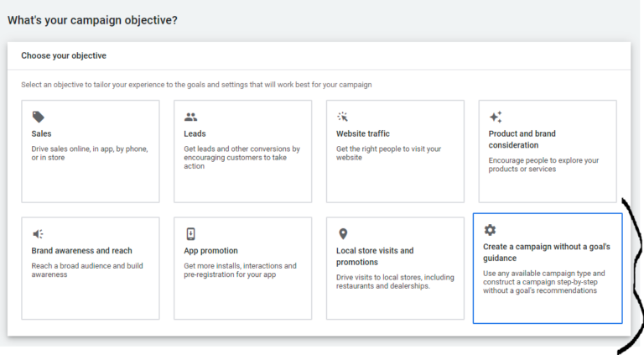Screen dimensions: 644x355
Task: Select the Sales objective card
Action: tap(91, 151)
